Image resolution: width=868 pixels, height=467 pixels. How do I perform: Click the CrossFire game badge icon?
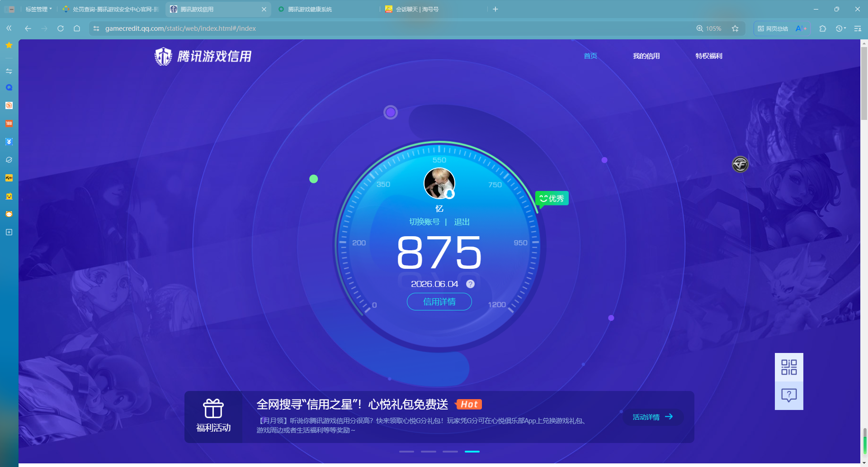tap(741, 164)
